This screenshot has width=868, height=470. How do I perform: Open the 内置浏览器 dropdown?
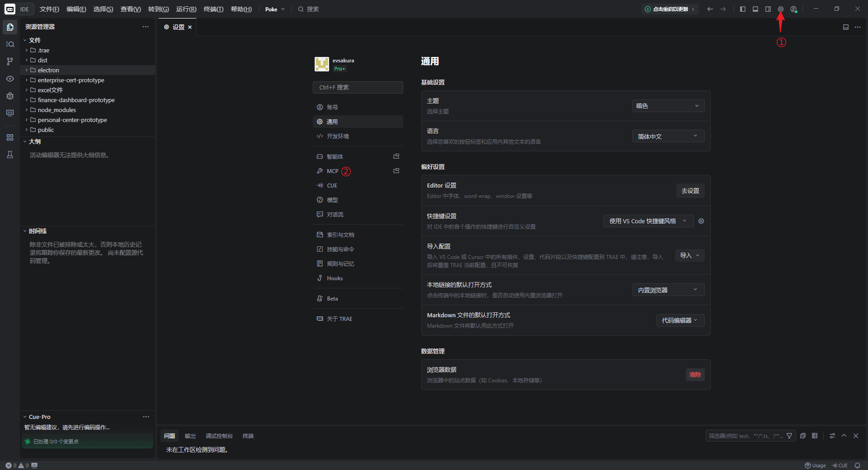click(668, 290)
